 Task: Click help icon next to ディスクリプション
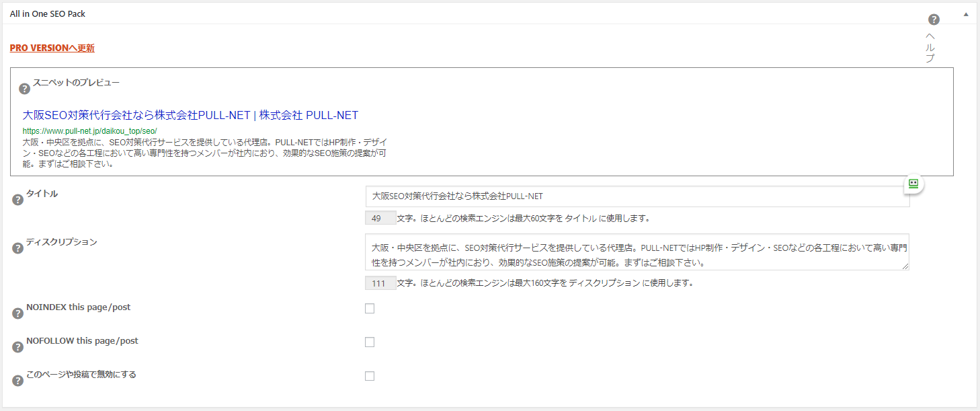pyautogui.click(x=18, y=248)
